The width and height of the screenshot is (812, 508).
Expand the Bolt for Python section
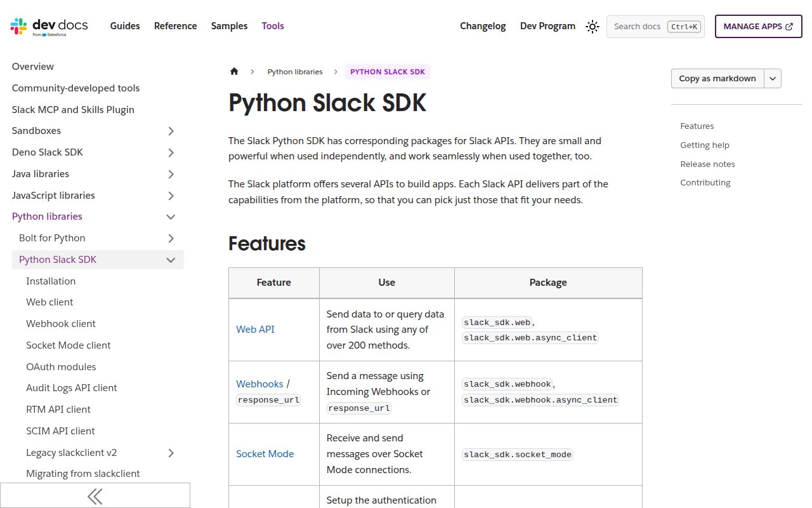tap(171, 238)
